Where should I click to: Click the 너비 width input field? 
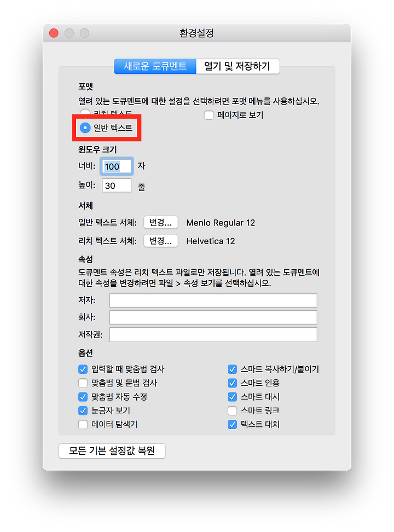pyautogui.click(x=117, y=166)
